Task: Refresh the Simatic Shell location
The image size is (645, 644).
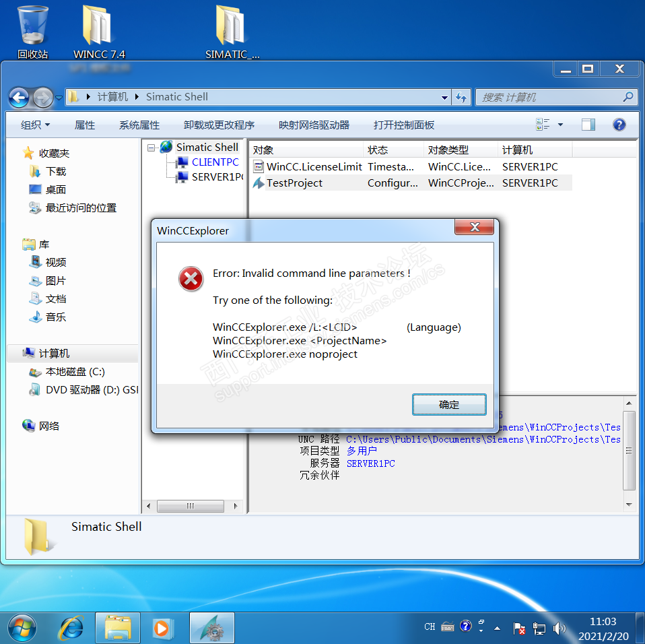Action: [x=461, y=98]
